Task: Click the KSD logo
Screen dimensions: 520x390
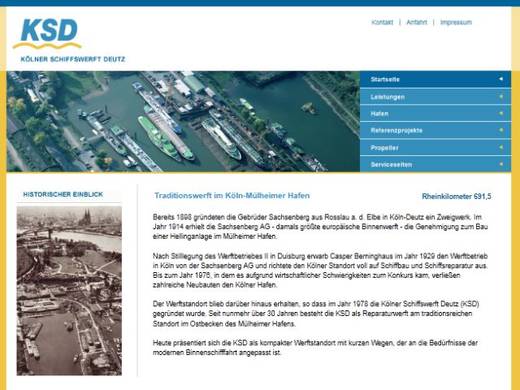Action: [47, 34]
